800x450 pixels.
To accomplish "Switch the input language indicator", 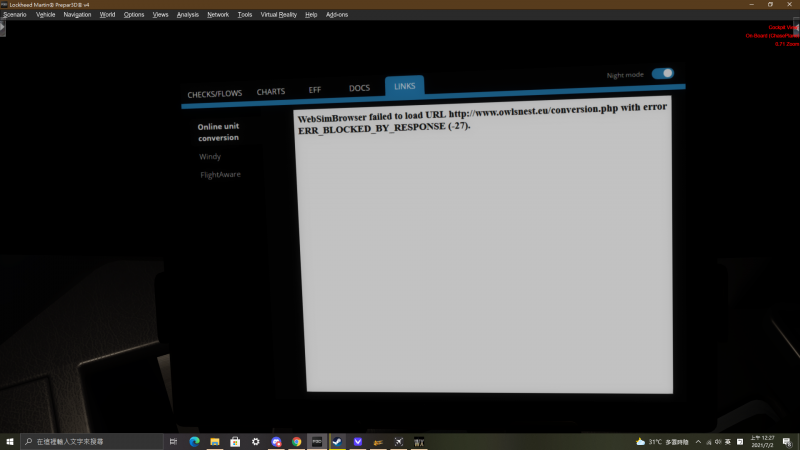I will click(728, 442).
